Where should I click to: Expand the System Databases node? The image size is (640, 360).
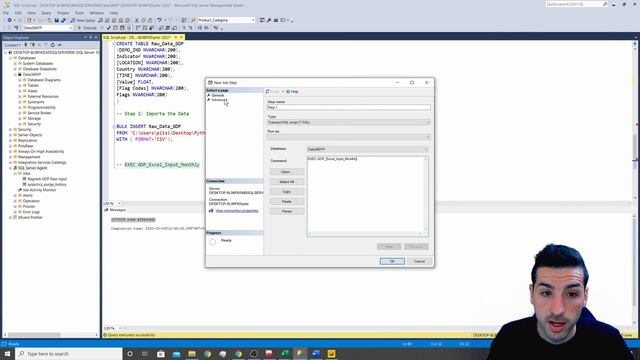tap(15, 63)
